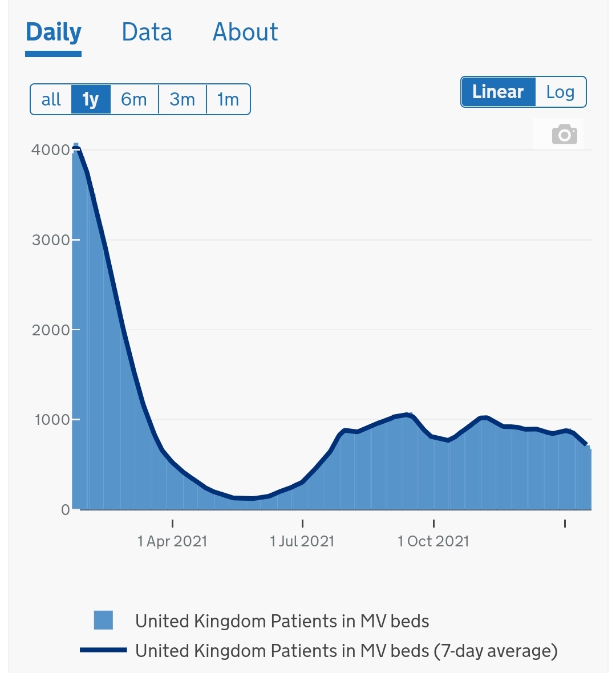This screenshot has width=616, height=673.
Task: Enable Linear scale
Action: pyautogui.click(x=498, y=92)
